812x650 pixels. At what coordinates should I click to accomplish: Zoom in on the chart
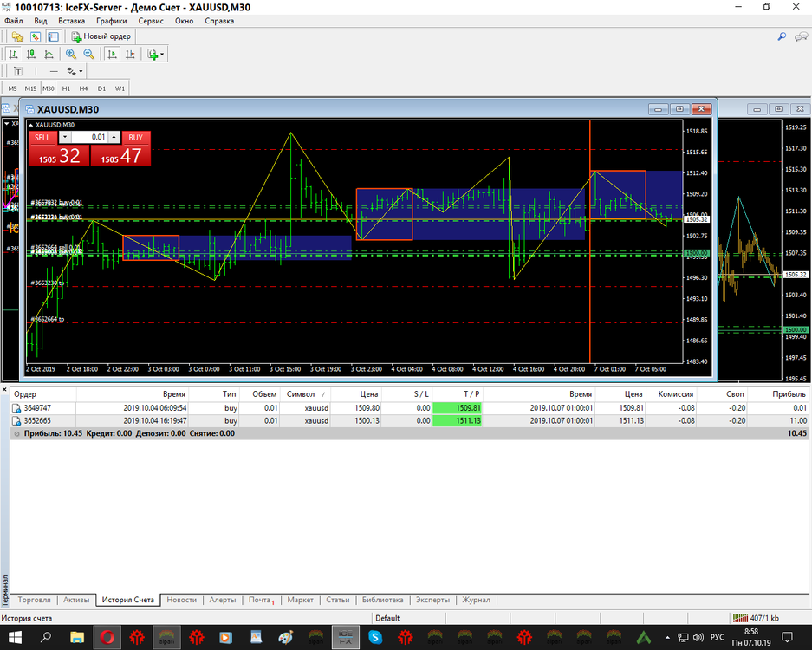pyautogui.click(x=71, y=54)
